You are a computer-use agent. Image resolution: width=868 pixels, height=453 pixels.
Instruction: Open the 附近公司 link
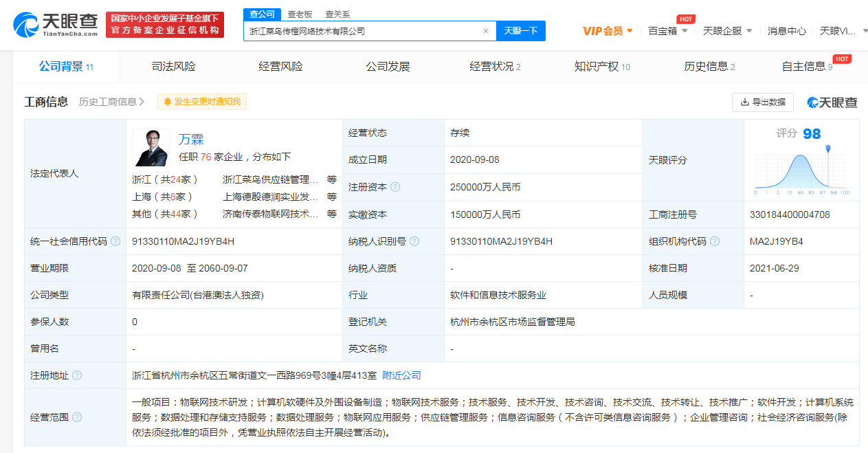coord(401,375)
